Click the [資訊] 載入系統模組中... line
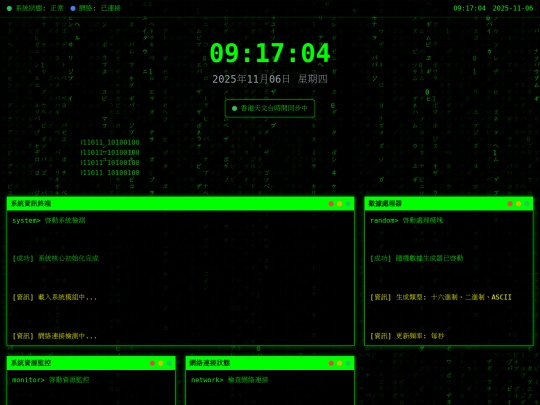 click(x=55, y=297)
